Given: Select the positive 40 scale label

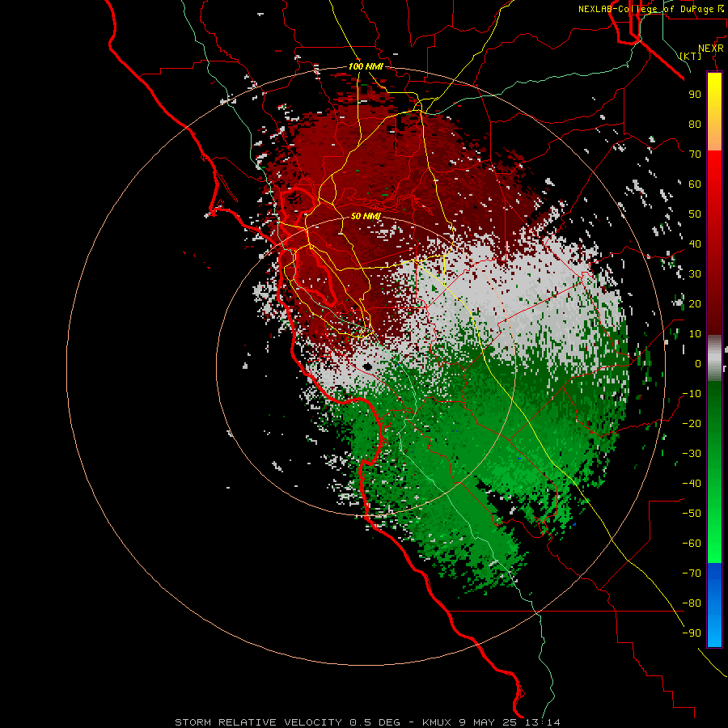Looking at the screenshot, I should (695, 243).
